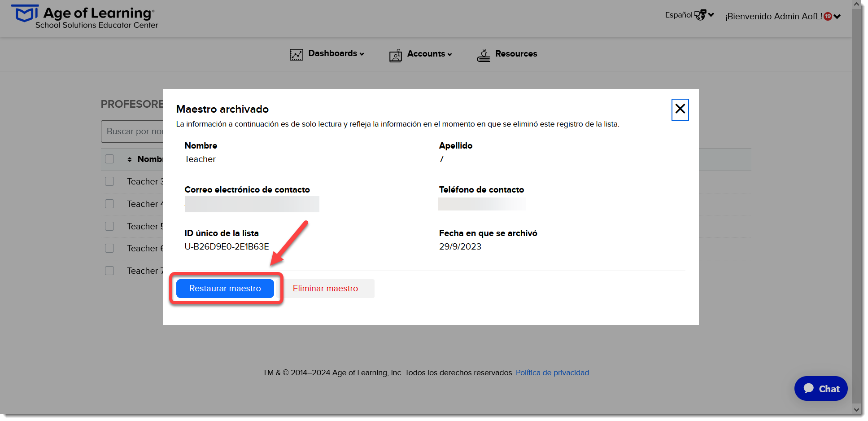
Task: Click the Teacher 3 row name
Action: (x=145, y=181)
